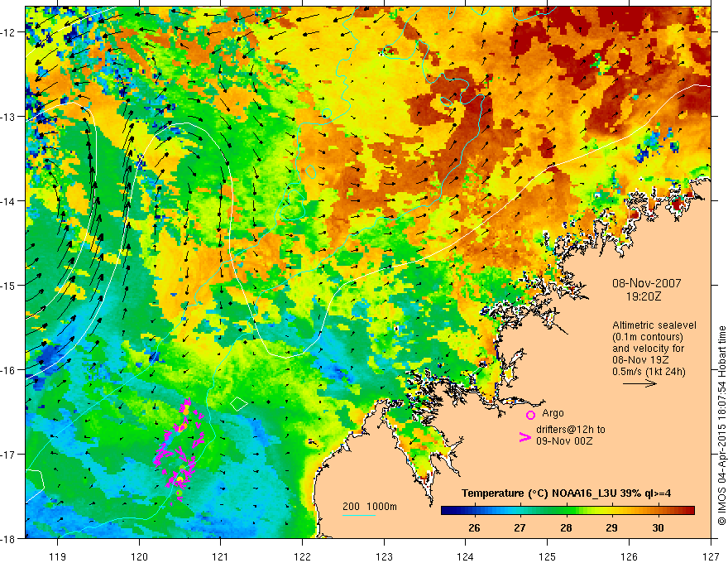Screen dimensions: 728x563
Task: Click the colorbar tick label '28'
Action: [x=566, y=527]
